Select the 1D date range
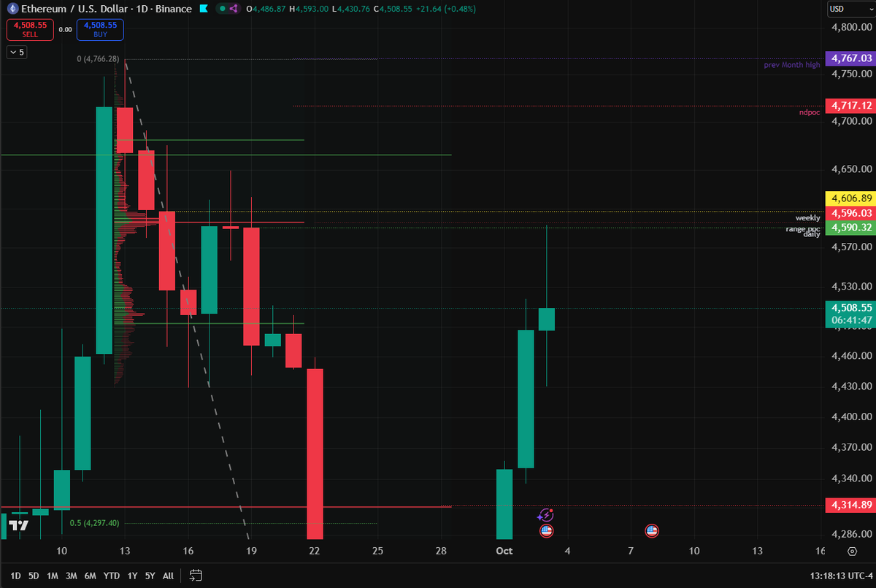The image size is (876, 588). [x=15, y=576]
